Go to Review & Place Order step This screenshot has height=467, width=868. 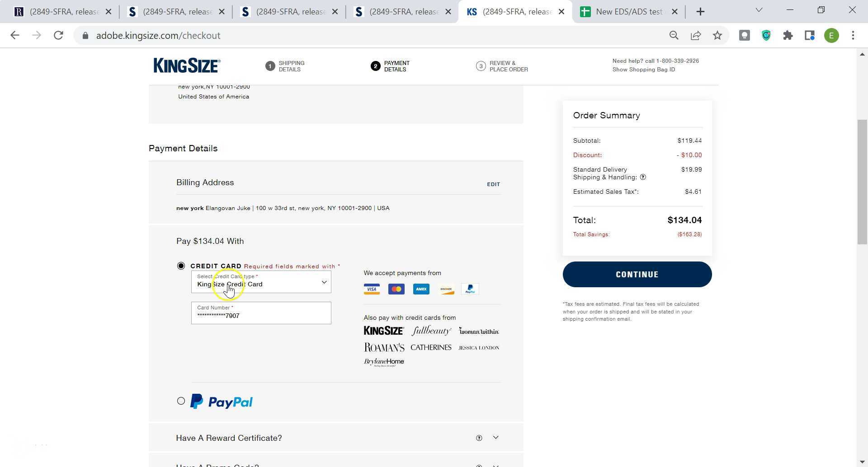coord(502,66)
